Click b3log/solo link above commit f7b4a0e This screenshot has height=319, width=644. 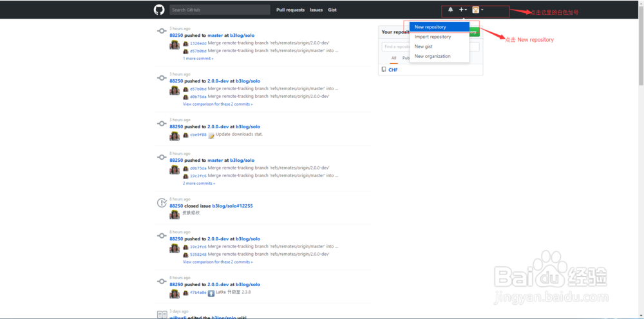click(x=248, y=285)
